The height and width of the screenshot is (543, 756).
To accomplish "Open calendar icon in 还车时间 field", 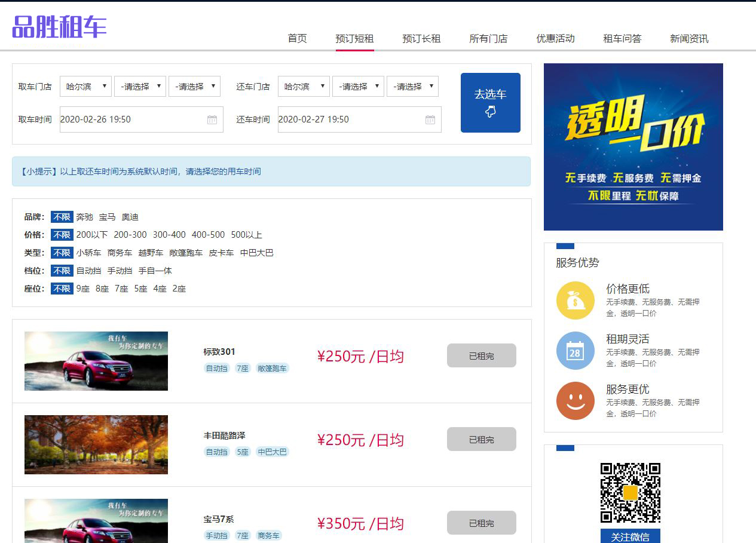I will pyautogui.click(x=430, y=119).
